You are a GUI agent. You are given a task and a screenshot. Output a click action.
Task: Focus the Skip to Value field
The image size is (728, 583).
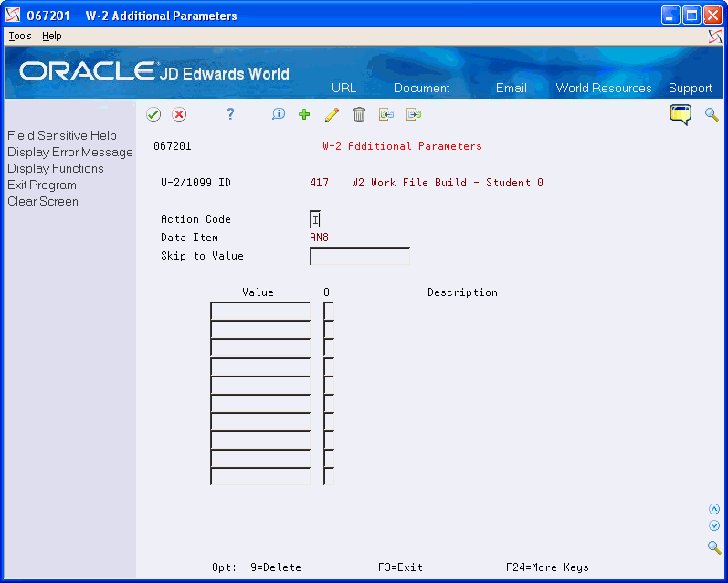pos(359,256)
